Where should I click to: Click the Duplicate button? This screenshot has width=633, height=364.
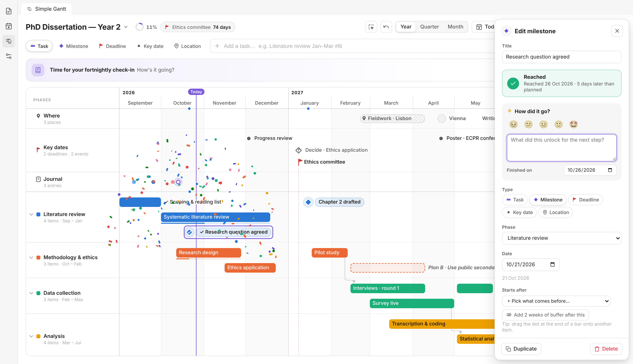521,349
